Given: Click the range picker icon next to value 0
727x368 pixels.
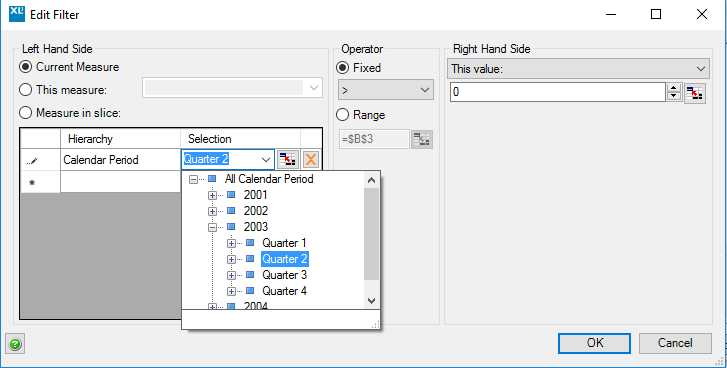Looking at the screenshot, I should [x=695, y=93].
